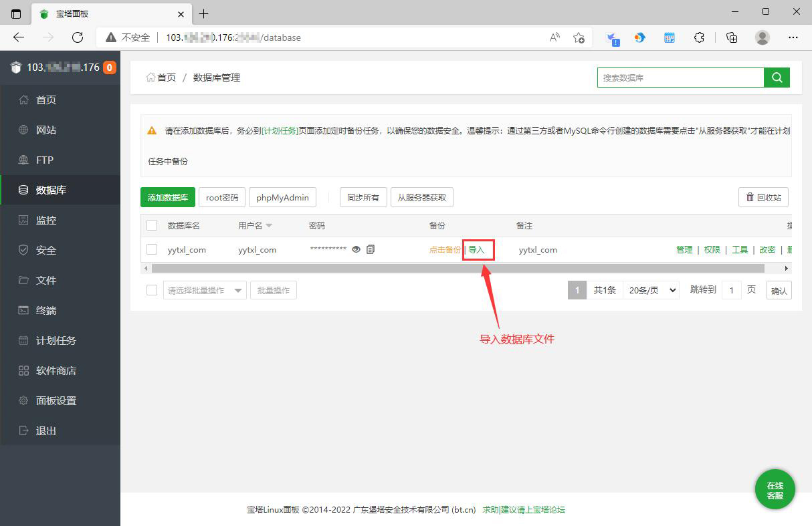Click 工具 link in yytxl_com row

click(x=740, y=249)
